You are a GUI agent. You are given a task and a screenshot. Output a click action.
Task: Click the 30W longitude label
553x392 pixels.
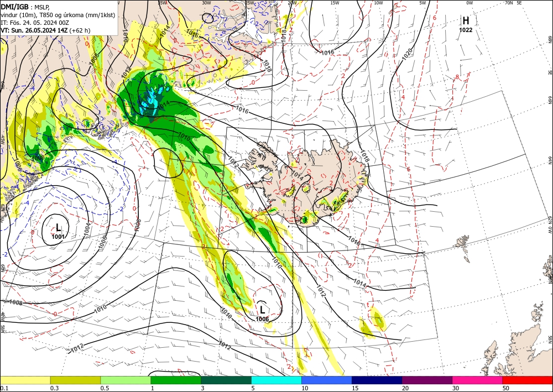tap(206, 3)
